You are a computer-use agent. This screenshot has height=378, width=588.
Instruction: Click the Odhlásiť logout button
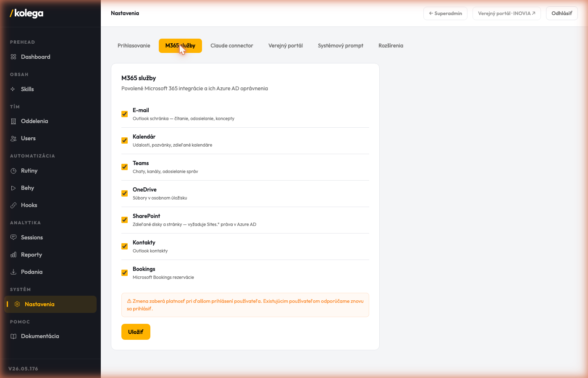(x=562, y=13)
